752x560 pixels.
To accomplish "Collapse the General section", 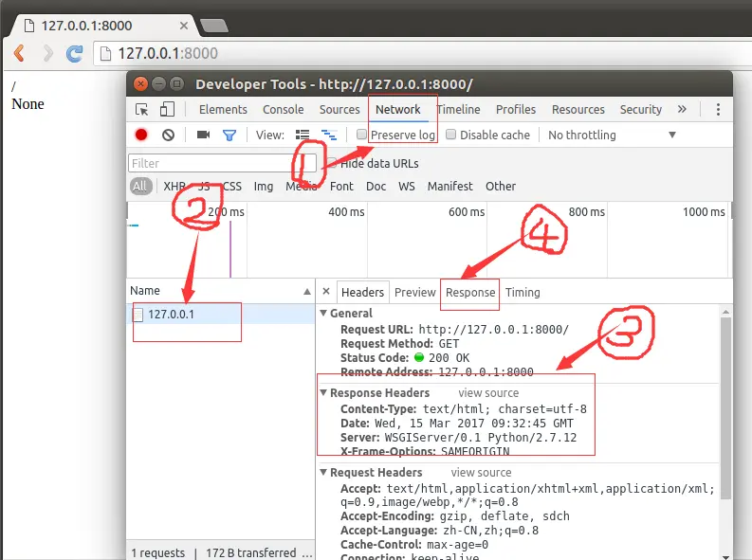I will (x=323, y=313).
